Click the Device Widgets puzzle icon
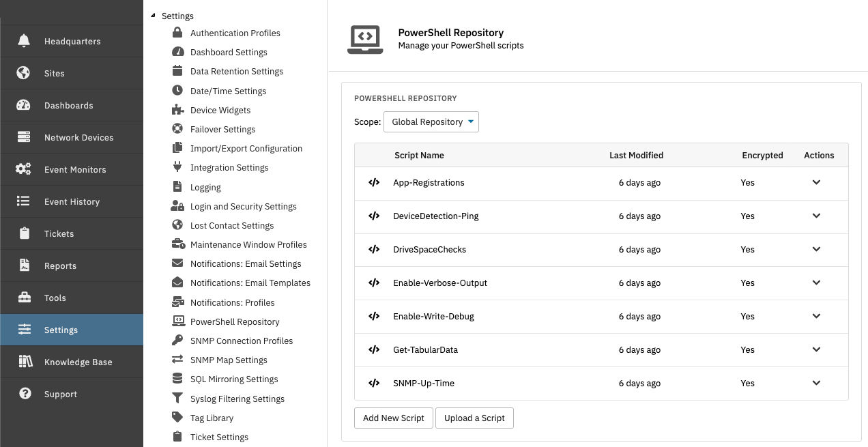The image size is (868, 447). [177, 110]
